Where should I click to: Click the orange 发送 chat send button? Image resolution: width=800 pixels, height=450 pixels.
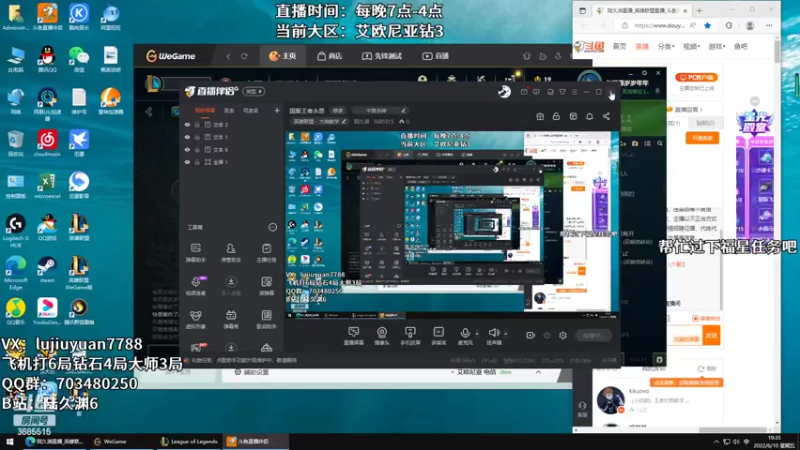pyautogui.click(x=711, y=336)
